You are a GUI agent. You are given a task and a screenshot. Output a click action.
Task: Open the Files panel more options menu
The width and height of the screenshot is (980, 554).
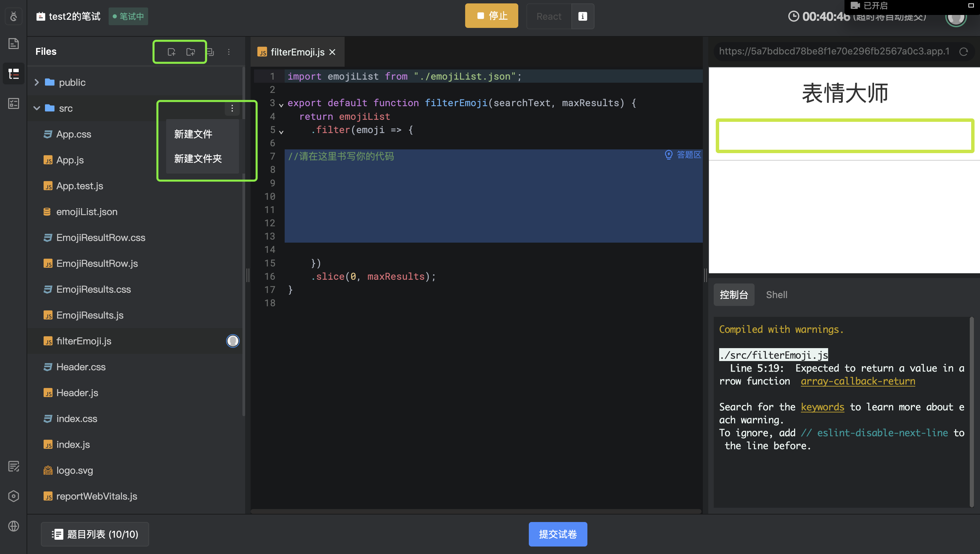pyautogui.click(x=229, y=52)
